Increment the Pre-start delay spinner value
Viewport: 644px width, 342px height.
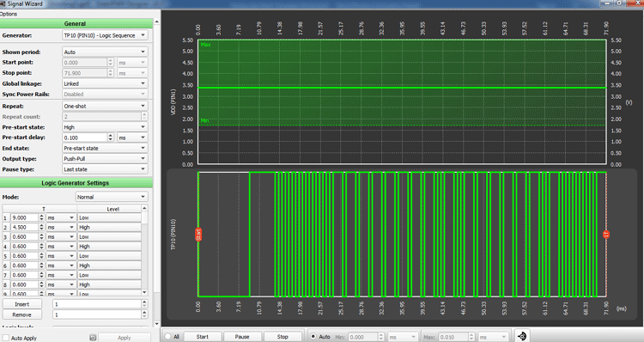pos(111,135)
